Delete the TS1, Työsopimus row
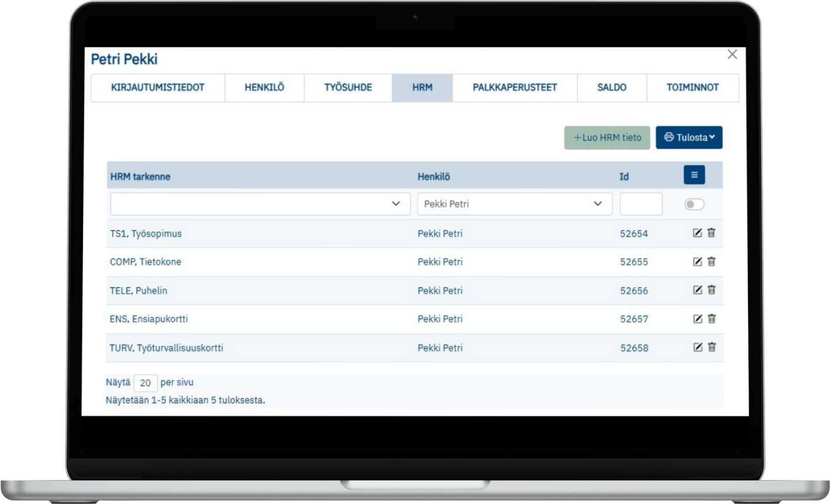 point(711,233)
